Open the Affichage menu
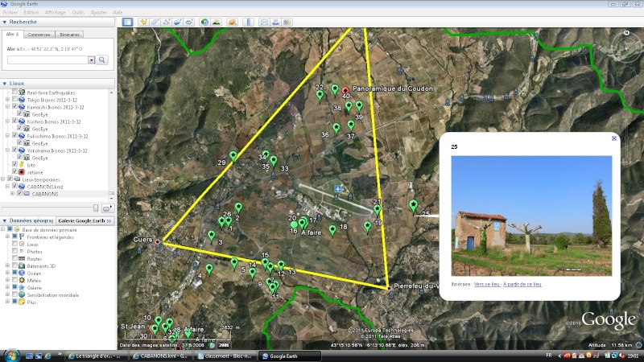Image resolution: width=644 pixels, height=362 pixels. tap(55, 12)
